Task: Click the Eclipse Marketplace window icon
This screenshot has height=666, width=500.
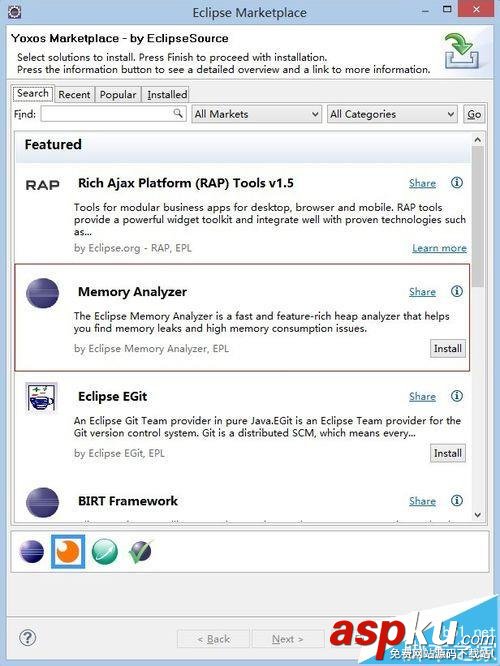Action: [x=14, y=11]
